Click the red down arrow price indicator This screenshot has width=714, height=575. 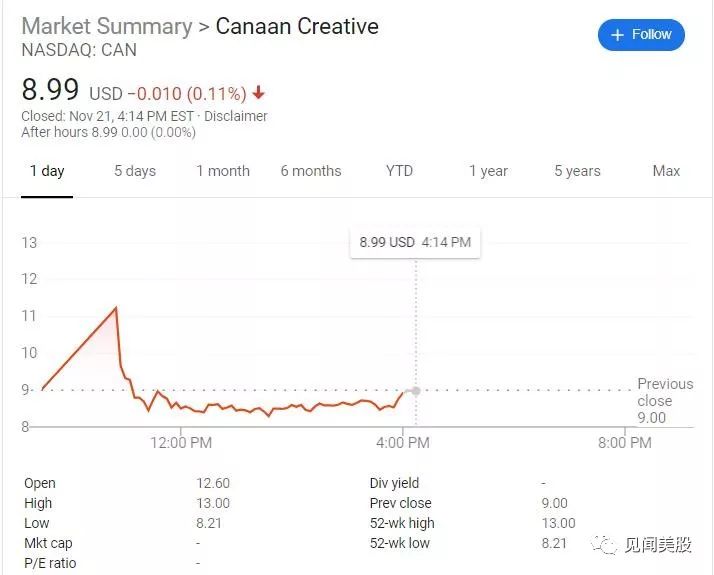(259, 93)
